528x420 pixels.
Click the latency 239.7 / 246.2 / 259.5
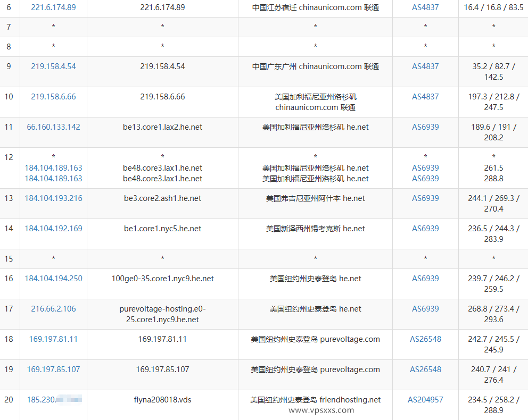click(x=493, y=284)
